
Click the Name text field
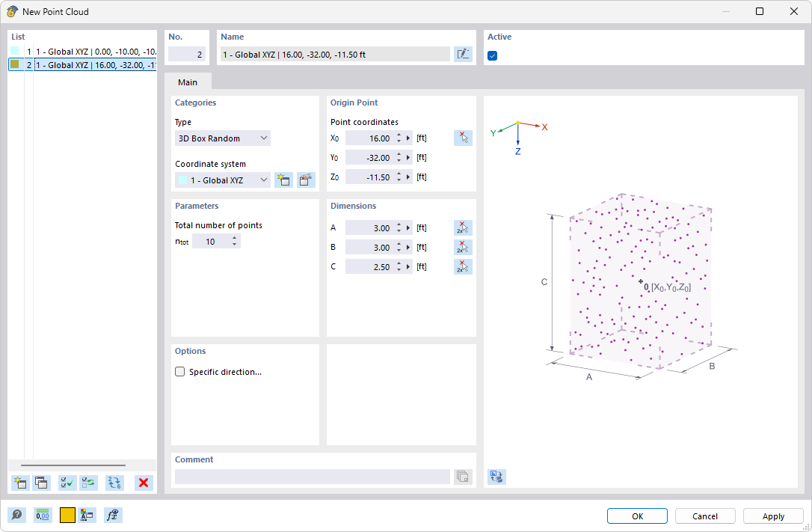(335, 55)
